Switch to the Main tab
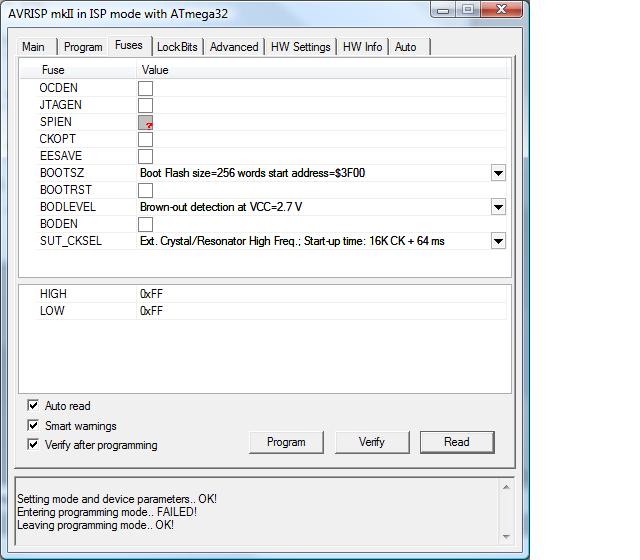 coord(33,47)
